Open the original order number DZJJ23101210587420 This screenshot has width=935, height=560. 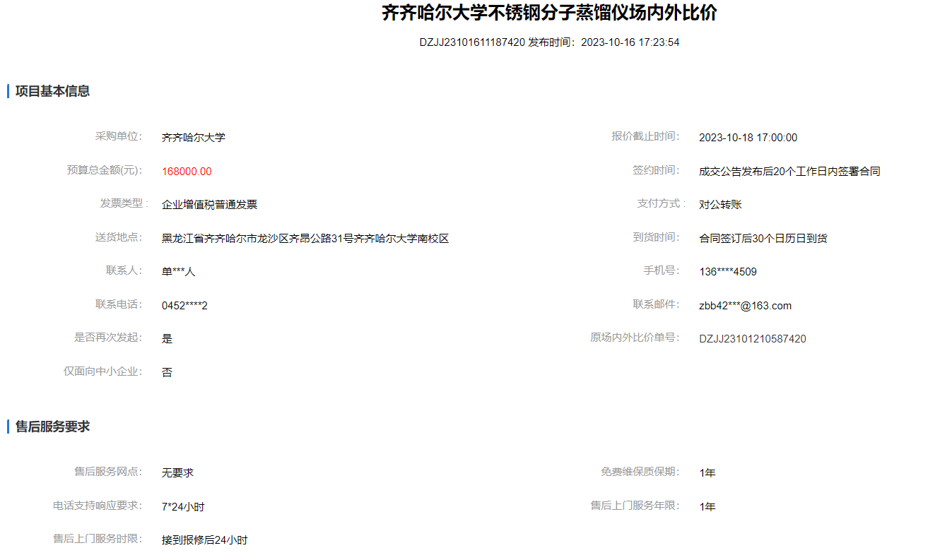752,339
